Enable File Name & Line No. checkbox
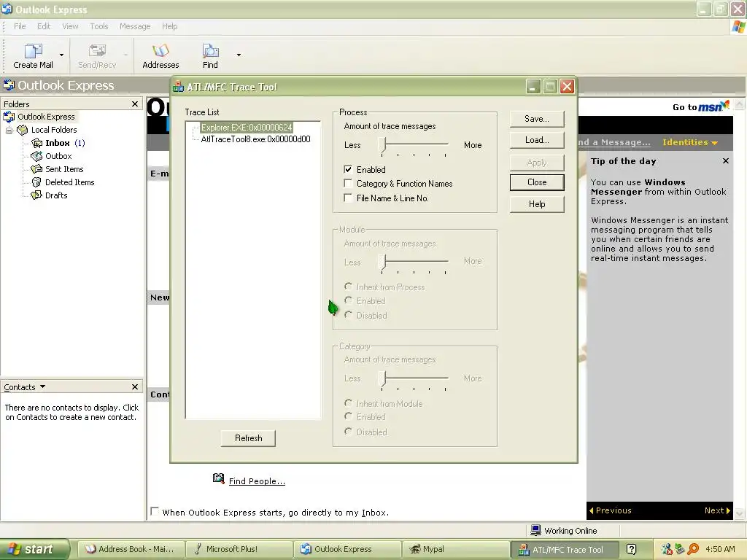Image resolution: width=747 pixels, height=560 pixels. [x=348, y=198]
